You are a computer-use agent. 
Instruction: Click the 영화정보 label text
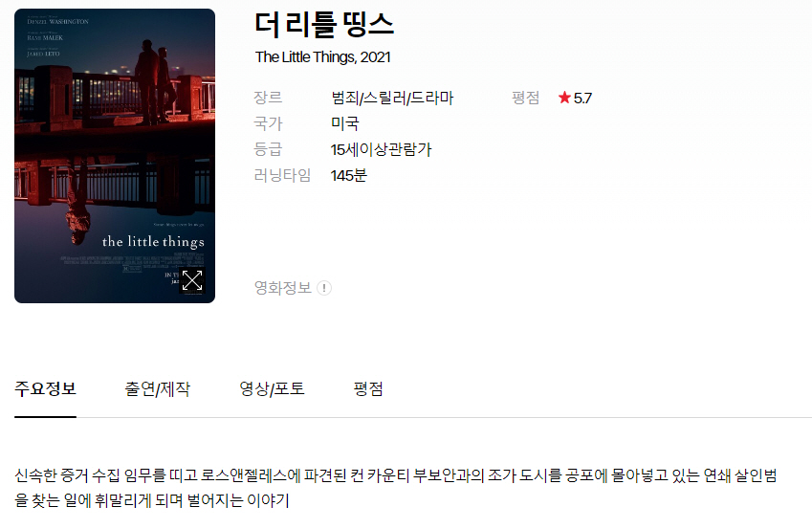coord(283,288)
